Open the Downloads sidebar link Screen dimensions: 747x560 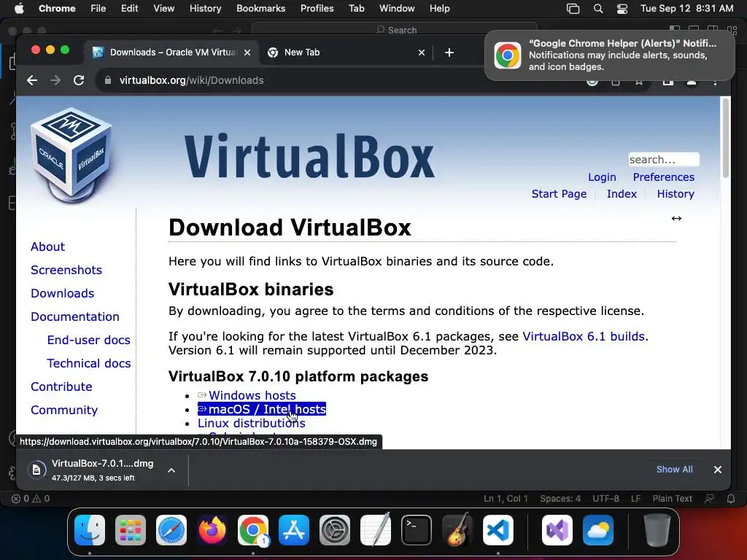click(x=63, y=293)
